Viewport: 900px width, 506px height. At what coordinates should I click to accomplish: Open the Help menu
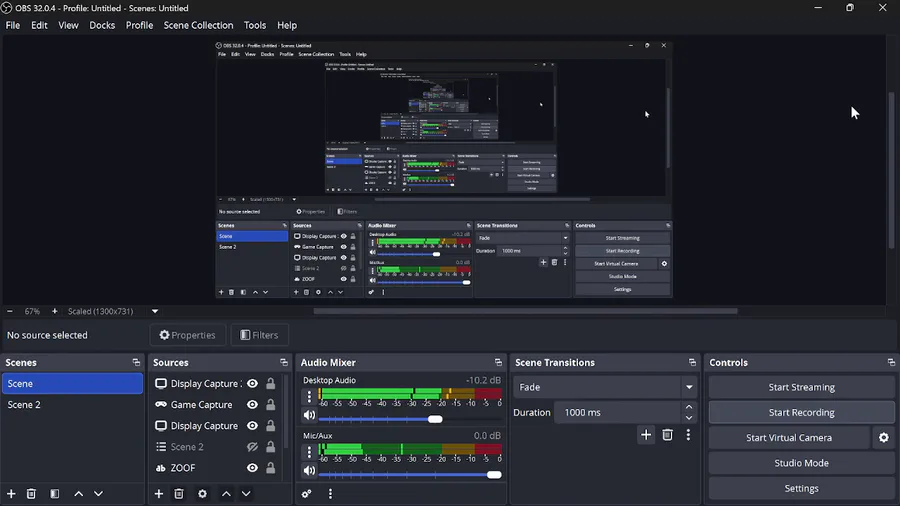[287, 25]
